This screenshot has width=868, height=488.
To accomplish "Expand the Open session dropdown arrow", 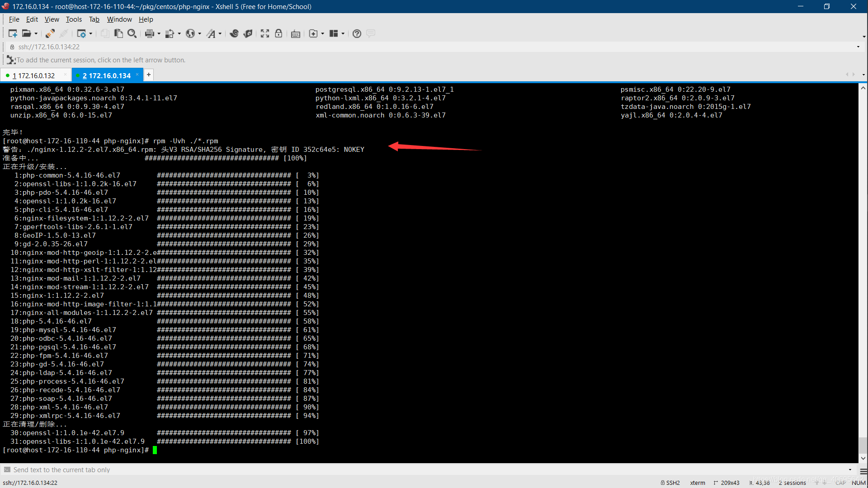I will [36, 33].
